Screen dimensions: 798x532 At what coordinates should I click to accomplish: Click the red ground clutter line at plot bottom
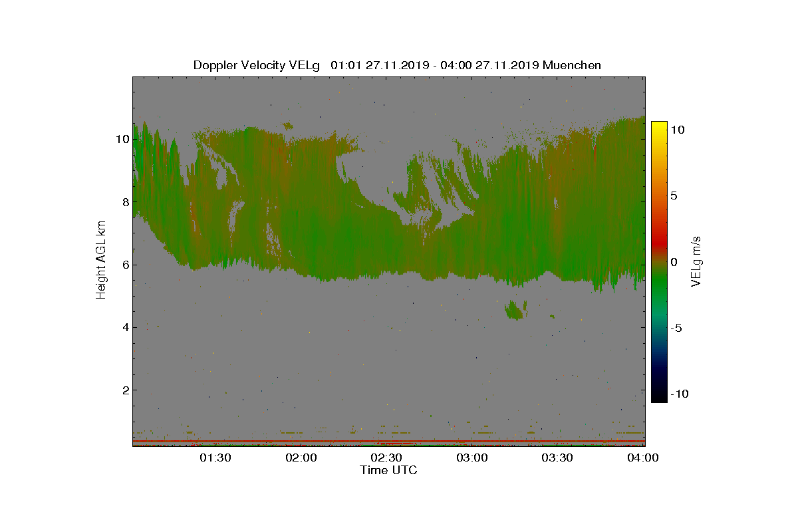(x=388, y=441)
